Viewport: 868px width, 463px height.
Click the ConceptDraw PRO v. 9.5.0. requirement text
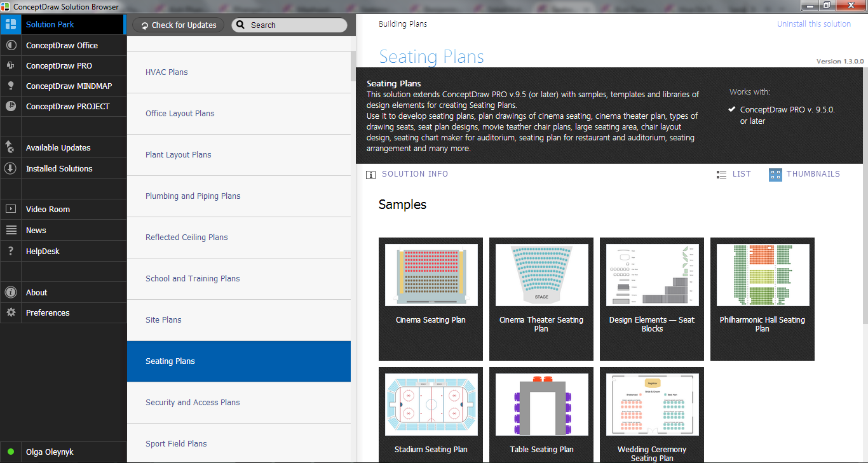click(x=787, y=115)
